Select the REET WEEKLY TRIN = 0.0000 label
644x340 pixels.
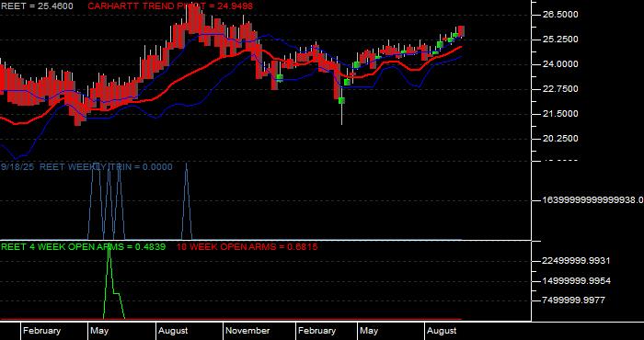tap(106, 167)
